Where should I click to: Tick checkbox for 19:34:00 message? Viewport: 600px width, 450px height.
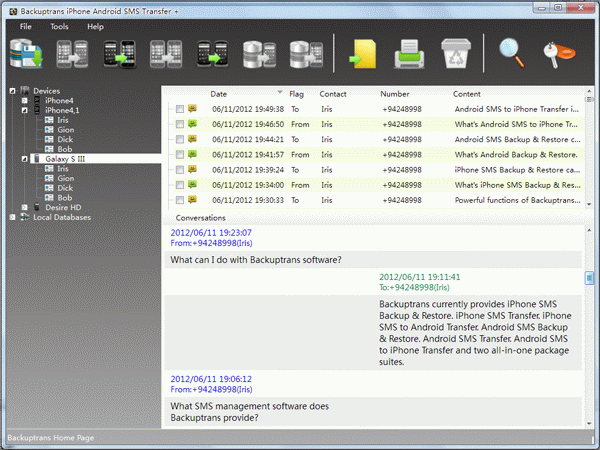coord(179,185)
